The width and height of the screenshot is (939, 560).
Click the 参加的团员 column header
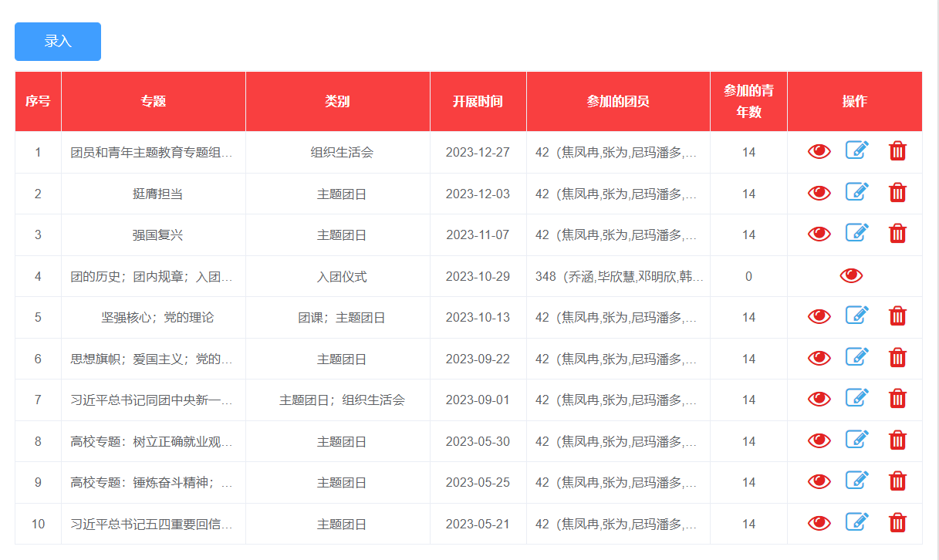[x=618, y=102]
